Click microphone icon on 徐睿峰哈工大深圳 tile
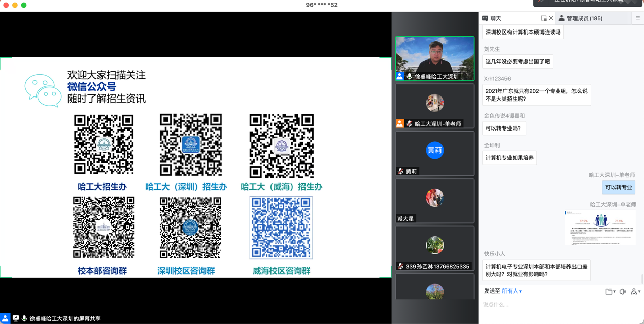This screenshot has height=324, width=644. [x=409, y=77]
